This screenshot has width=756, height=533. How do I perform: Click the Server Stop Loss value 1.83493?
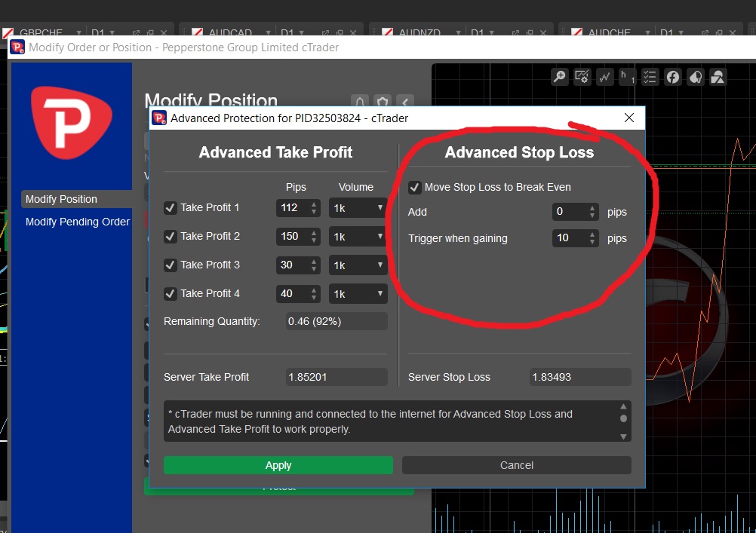pyautogui.click(x=580, y=377)
